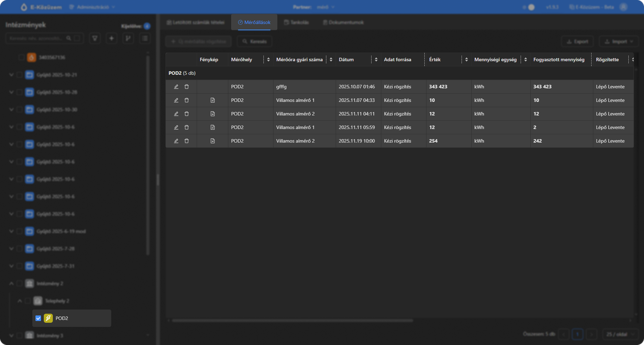Click the sort icon in Érték column
Image resolution: width=644 pixels, height=345 pixels.
pos(466,59)
